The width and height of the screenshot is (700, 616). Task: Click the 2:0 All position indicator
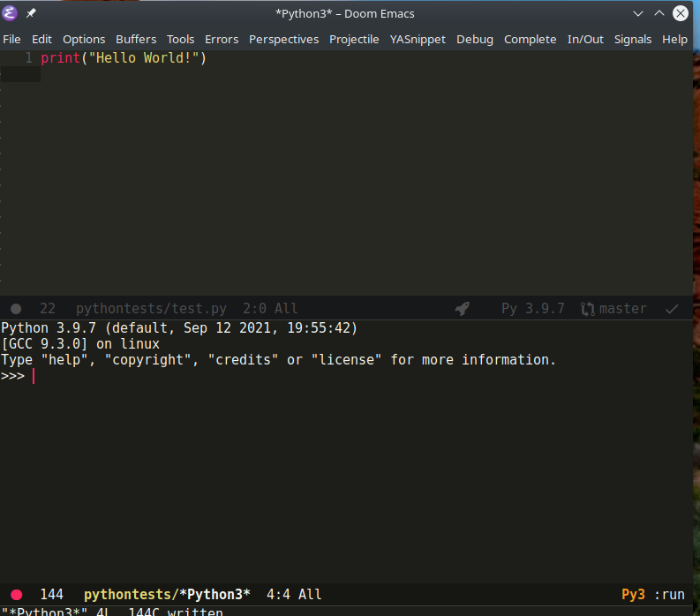click(270, 309)
